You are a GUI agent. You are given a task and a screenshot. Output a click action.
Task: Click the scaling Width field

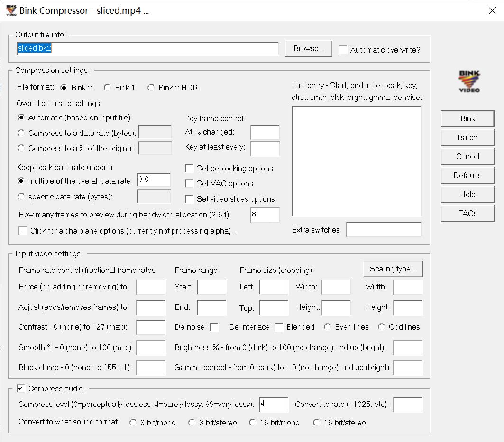pos(408,287)
